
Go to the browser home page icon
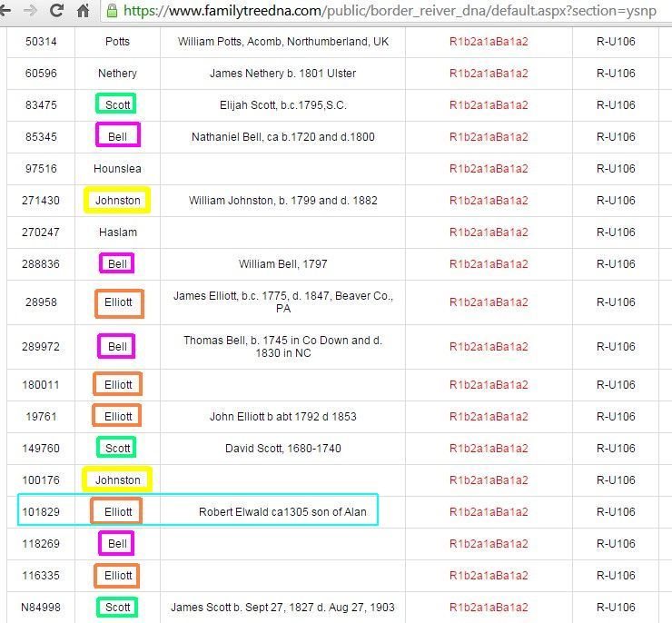click(83, 12)
